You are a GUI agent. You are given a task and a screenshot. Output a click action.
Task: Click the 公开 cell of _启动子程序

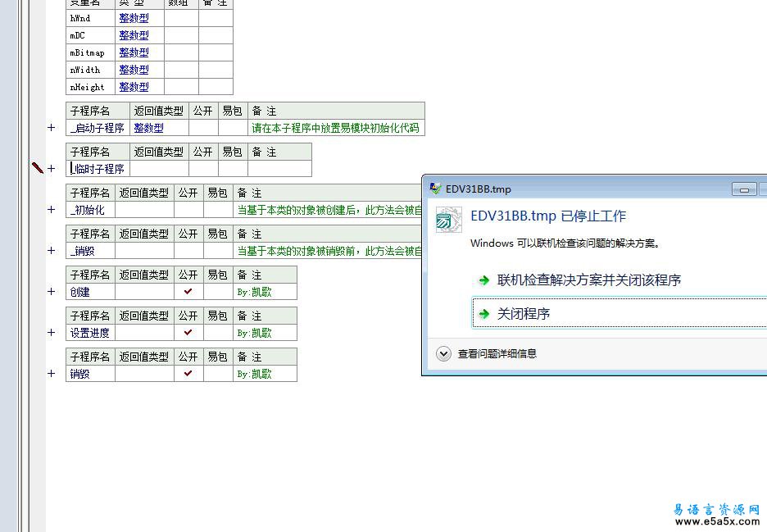(x=203, y=128)
